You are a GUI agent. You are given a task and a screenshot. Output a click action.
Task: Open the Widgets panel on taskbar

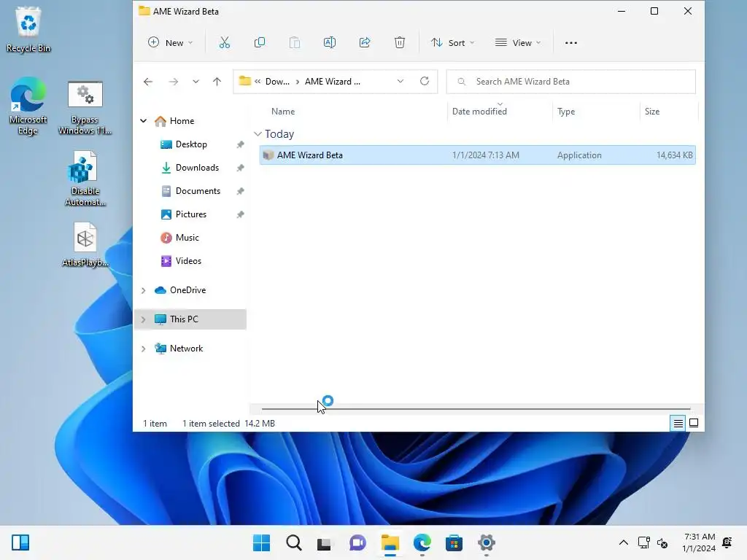tap(20, 542)
